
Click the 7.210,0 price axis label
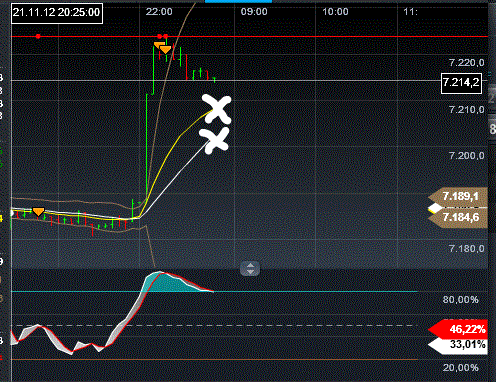click(467, 109)
